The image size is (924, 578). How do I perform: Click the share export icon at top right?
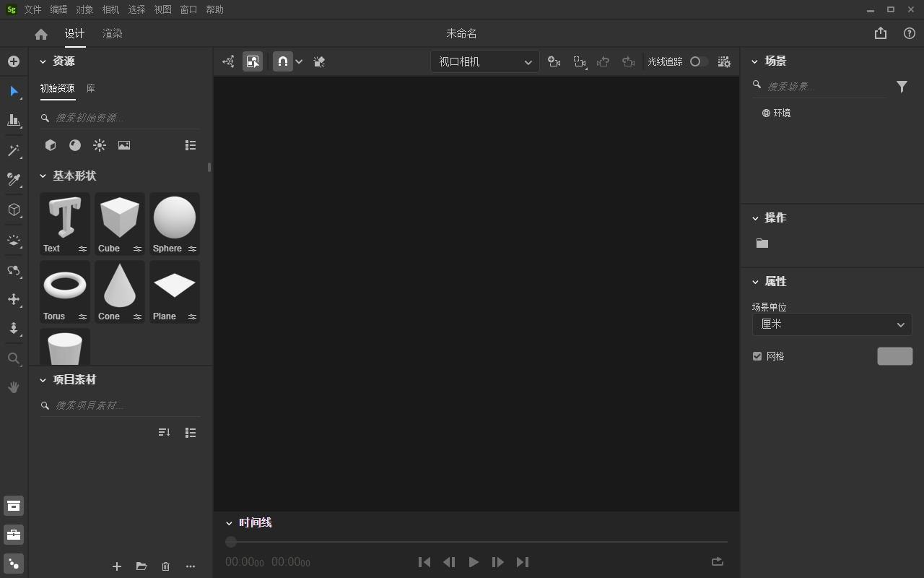click(x=880, y=33)
